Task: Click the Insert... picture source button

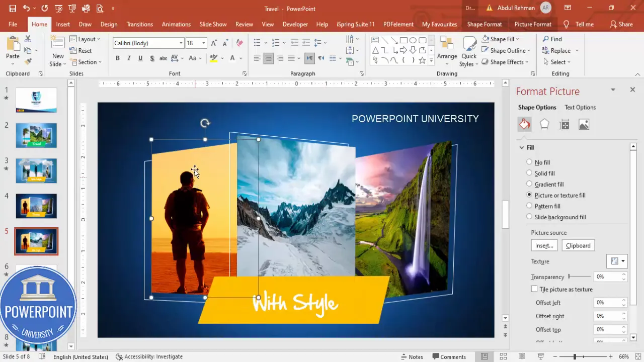Action: click(544, 245)
